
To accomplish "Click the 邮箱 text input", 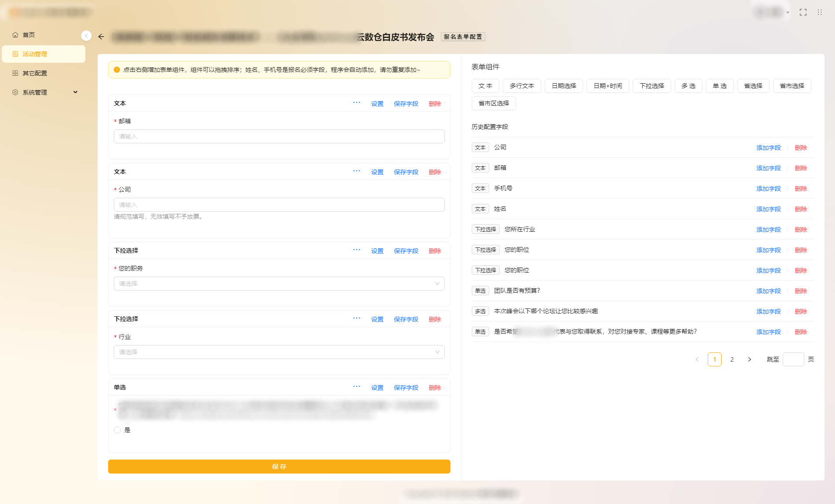I will tap(279, 136).
